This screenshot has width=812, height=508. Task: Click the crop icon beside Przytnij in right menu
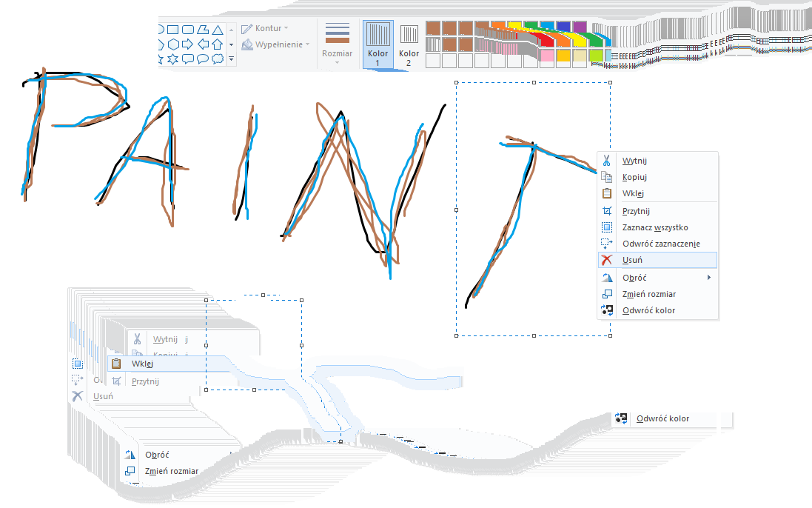click(606, 211)
